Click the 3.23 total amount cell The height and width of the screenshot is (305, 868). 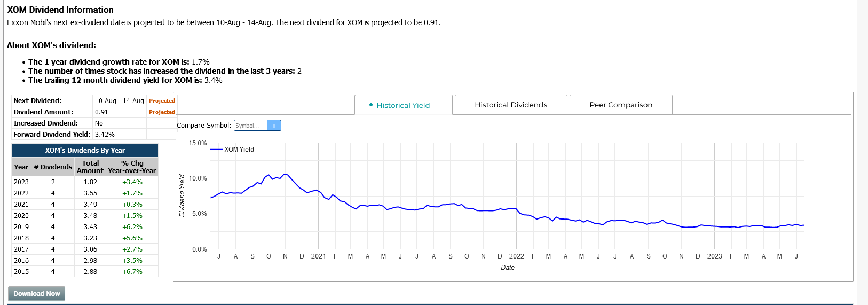pos(90,238)
